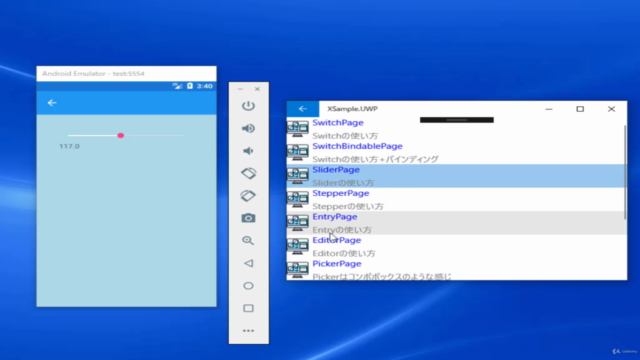Click the 117.0 slider value label

pos(69,146)
